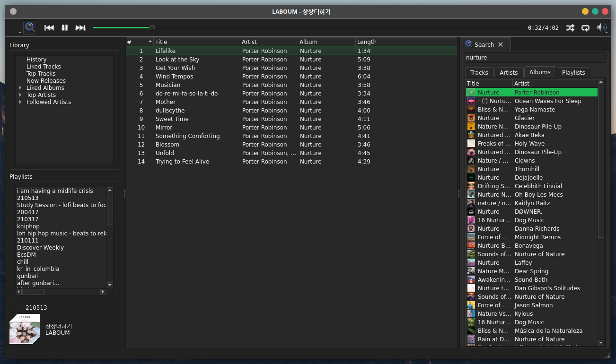Image resolution: width=616 pixels, height=364 pixels.
Task: Click the album cover icon for Dear Spring
Action: pyautogui.click(x=471, y=271)
